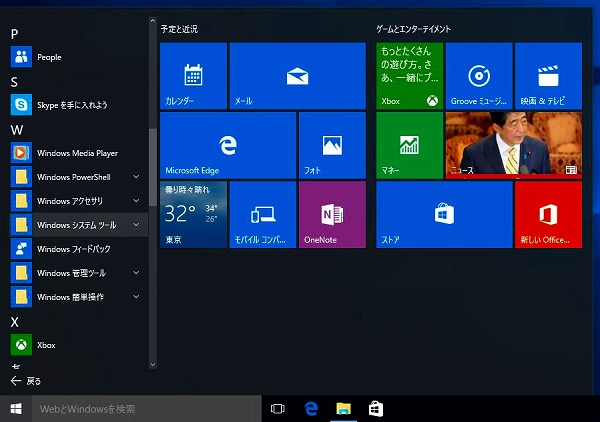600x422 pixels.
Task: Open the Groove ミュージック tile
Action: (x=479, y=76)
